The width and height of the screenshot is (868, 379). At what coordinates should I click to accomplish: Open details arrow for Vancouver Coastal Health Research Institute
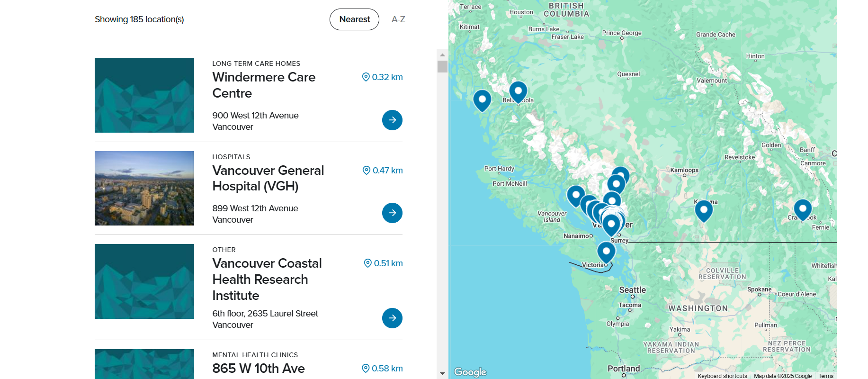coord(392,318)
